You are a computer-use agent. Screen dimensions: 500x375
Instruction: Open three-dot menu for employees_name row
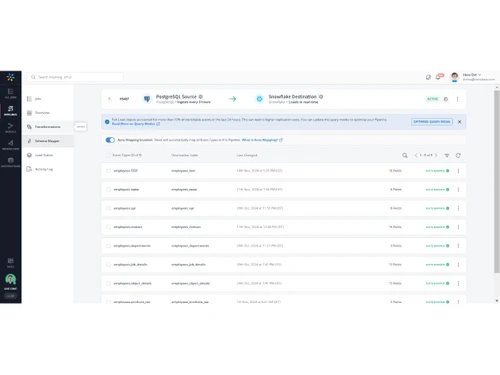[458, 189]
